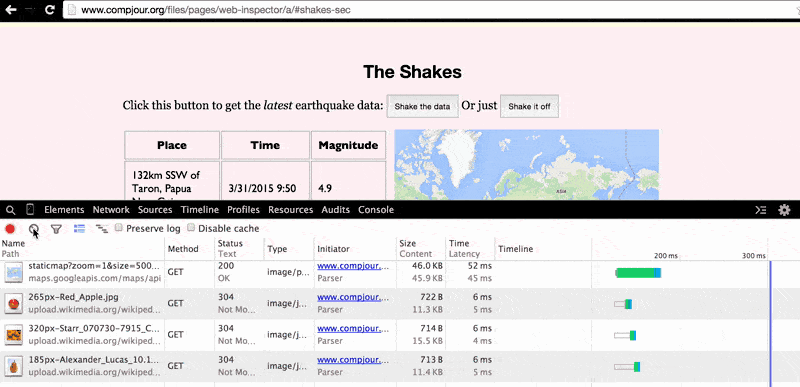This screenshot has width=800, height=387.
Task: Click the browser address bar URL
Action: 216,10
